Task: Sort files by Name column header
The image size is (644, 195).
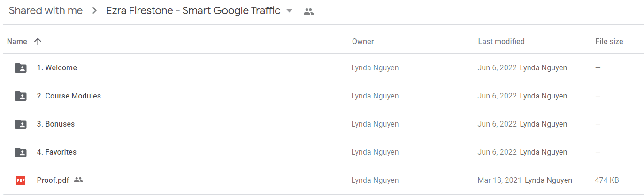Action: tap(17, 41)
